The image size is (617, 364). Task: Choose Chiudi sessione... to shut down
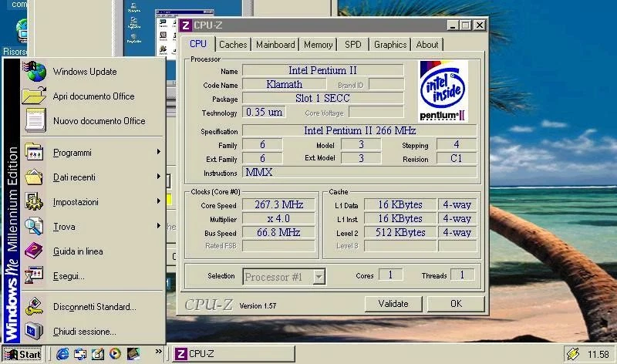(93, 332)
